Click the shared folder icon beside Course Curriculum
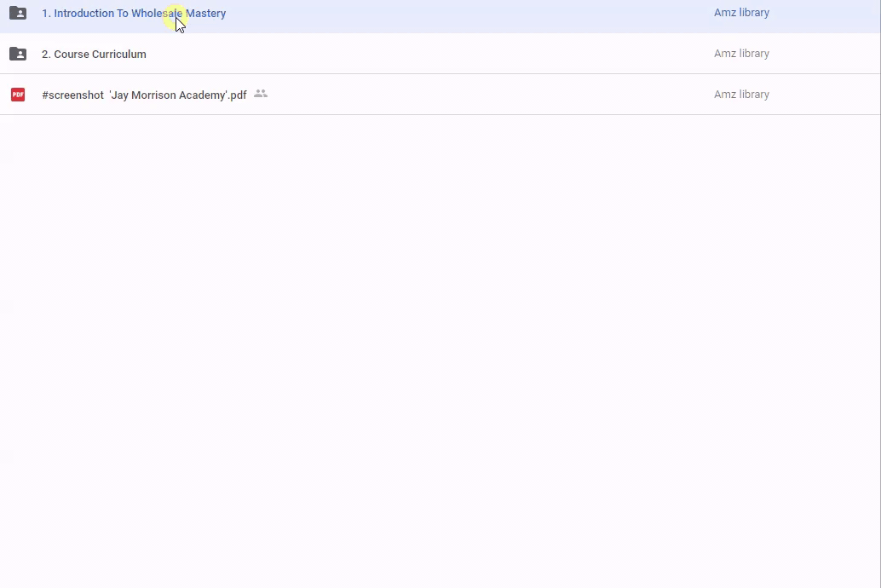The height and width of the screenshot is (588, 881). (x=18, y=54)
